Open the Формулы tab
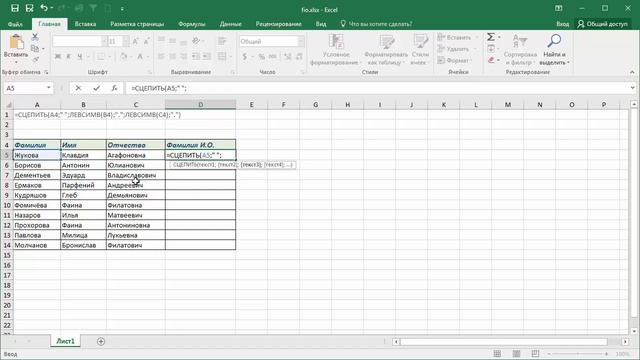The width and height of the screenshot is (640, 360). (192, 24)
